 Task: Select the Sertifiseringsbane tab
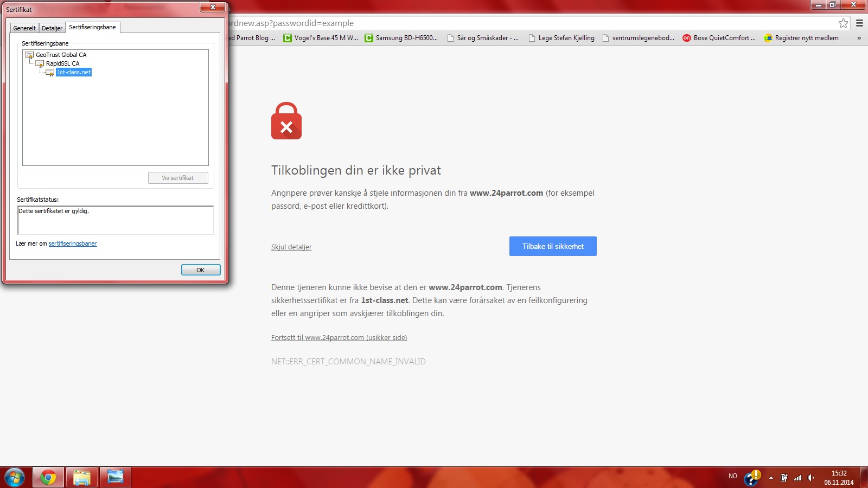point(92,27)
